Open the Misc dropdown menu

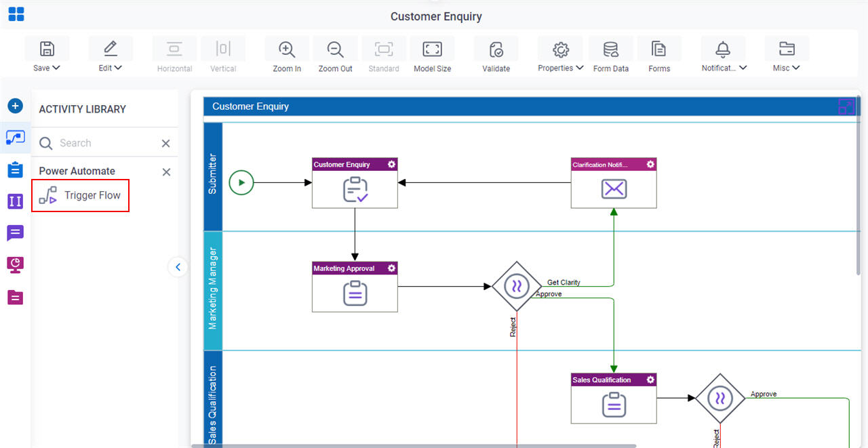[786, 68]
